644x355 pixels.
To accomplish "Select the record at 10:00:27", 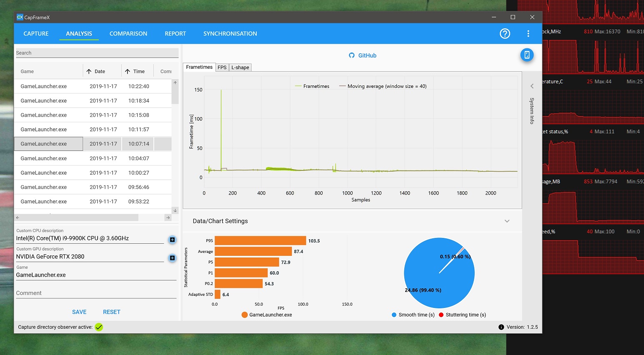I will (93, 172).
